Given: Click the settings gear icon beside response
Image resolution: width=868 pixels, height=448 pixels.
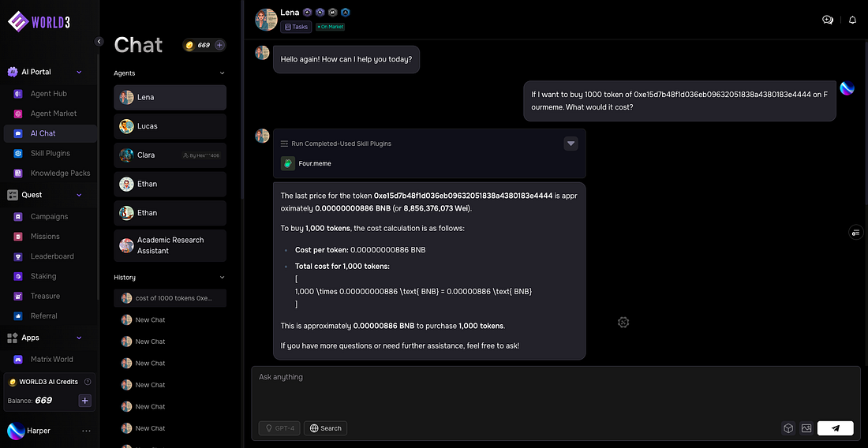Looking at the screenshot, I should [623, 322].
